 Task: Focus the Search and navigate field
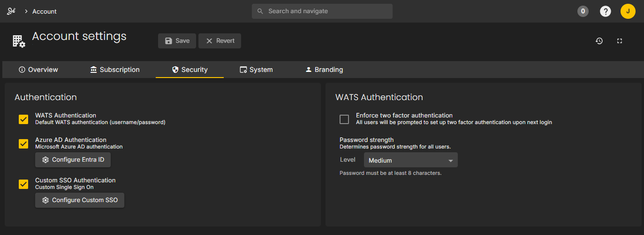coord(322,11)
